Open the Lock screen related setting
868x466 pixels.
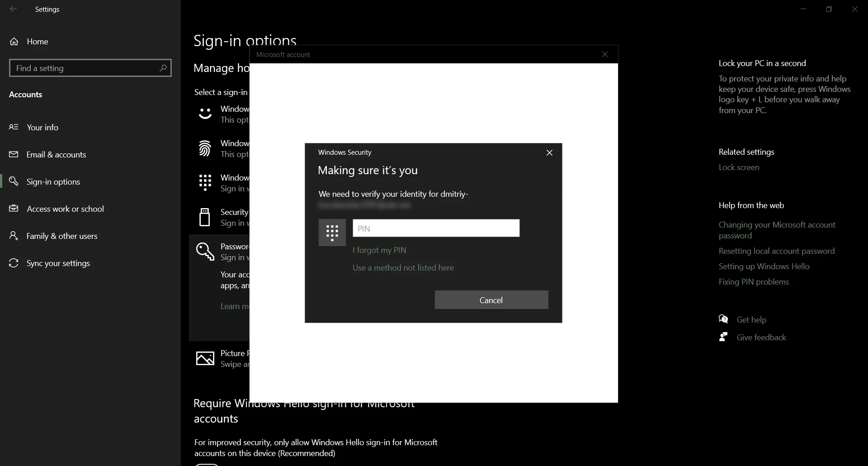click(739, 167)
